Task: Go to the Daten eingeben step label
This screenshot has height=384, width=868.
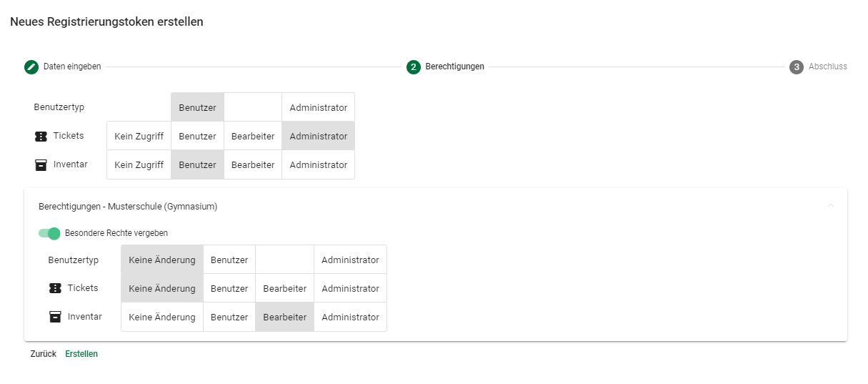Action: click(x=72, y=67)
